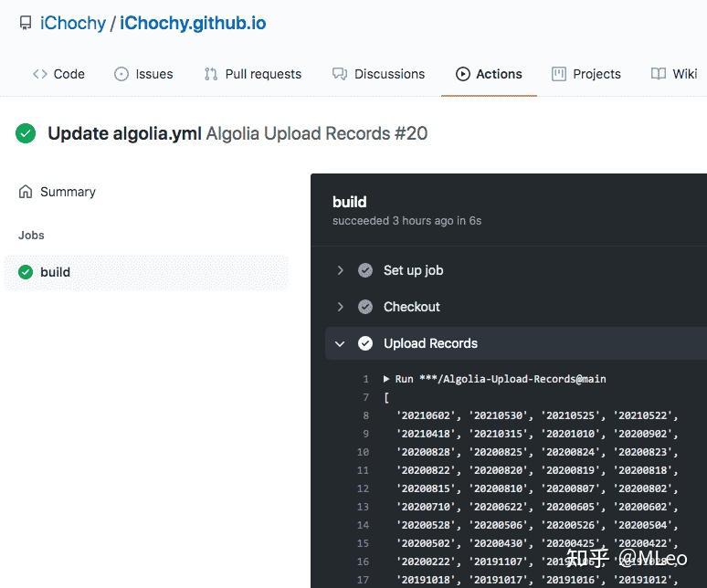Click the '20200710' log entry

point(426,507)
